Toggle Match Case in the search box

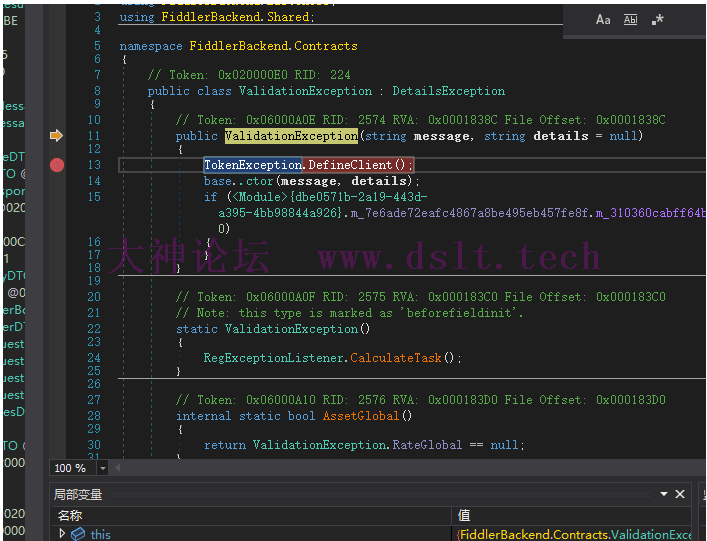point(603,19)
